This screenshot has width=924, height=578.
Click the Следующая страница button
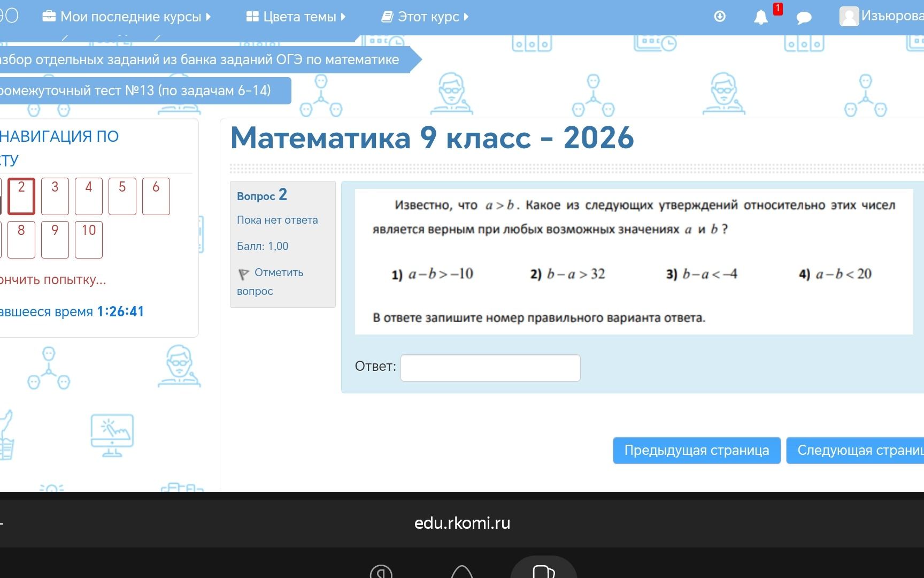(x=855, y=451)
